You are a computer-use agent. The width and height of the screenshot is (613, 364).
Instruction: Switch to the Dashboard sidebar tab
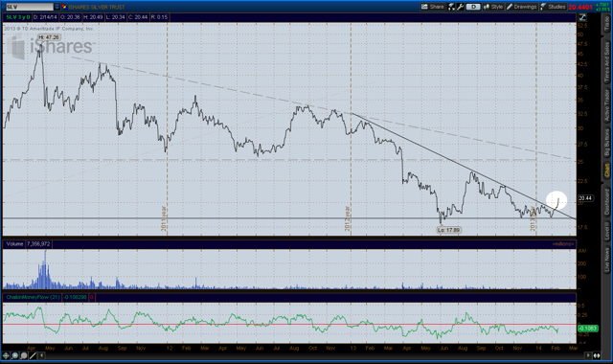tap(606, 202)
